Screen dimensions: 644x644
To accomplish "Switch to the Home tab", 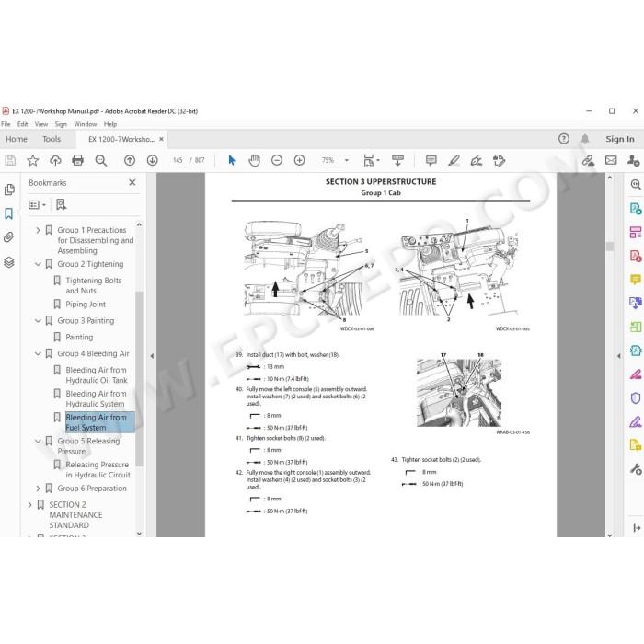I will [17, 139].
